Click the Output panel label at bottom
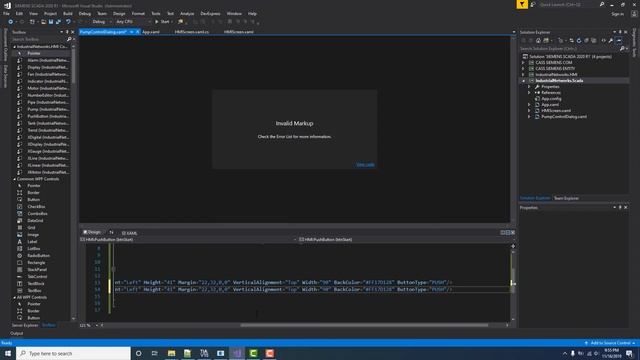Image resolution: width=640 pixels, height=360 pixels. click(16, 333)
